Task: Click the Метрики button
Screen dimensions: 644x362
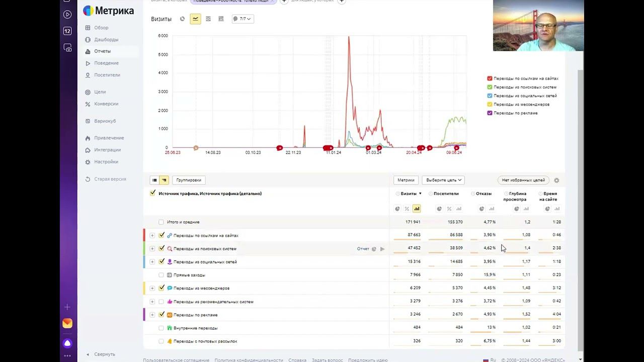Action: tap(406, 180)
